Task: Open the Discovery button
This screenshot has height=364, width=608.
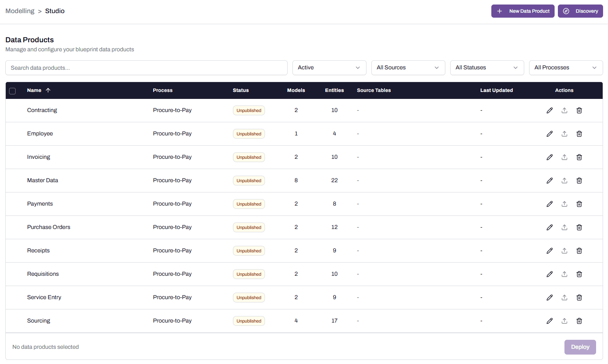Action: (580, 11)
